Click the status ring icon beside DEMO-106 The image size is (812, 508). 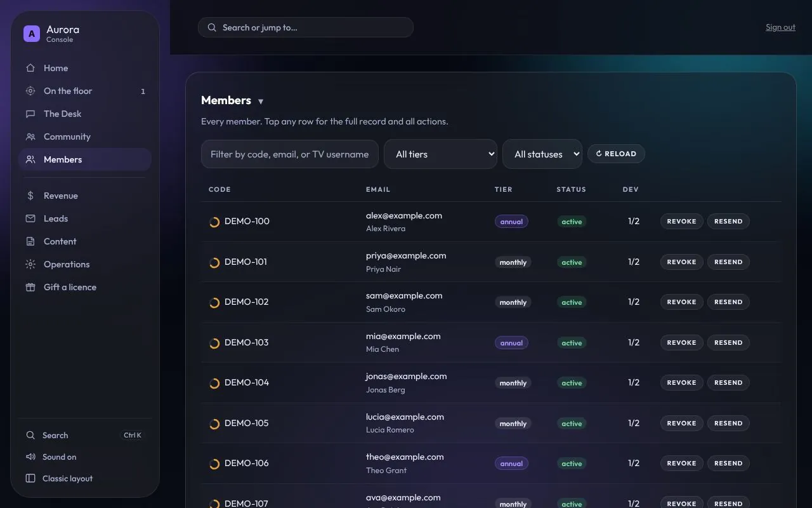click(214, 464)
